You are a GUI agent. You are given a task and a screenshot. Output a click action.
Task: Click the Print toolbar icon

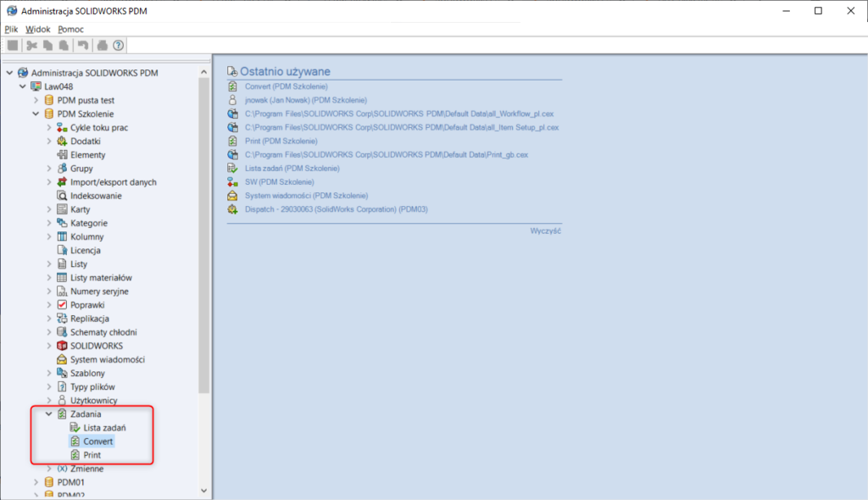tap(103, 46)
